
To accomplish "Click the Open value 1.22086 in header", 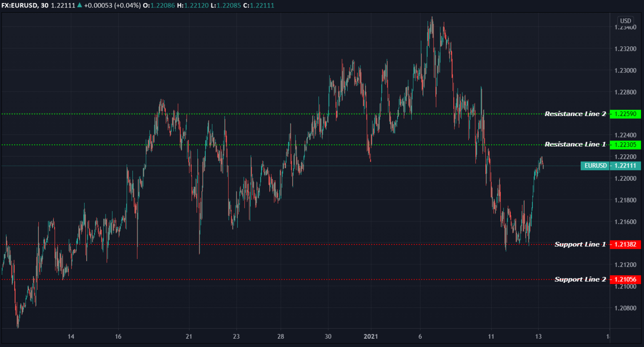I will (162, 6).
